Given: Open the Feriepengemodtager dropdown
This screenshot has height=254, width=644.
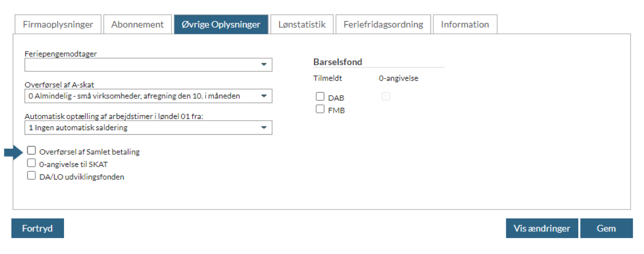Looking at the screenshot, I should click(x=148, y=65).
